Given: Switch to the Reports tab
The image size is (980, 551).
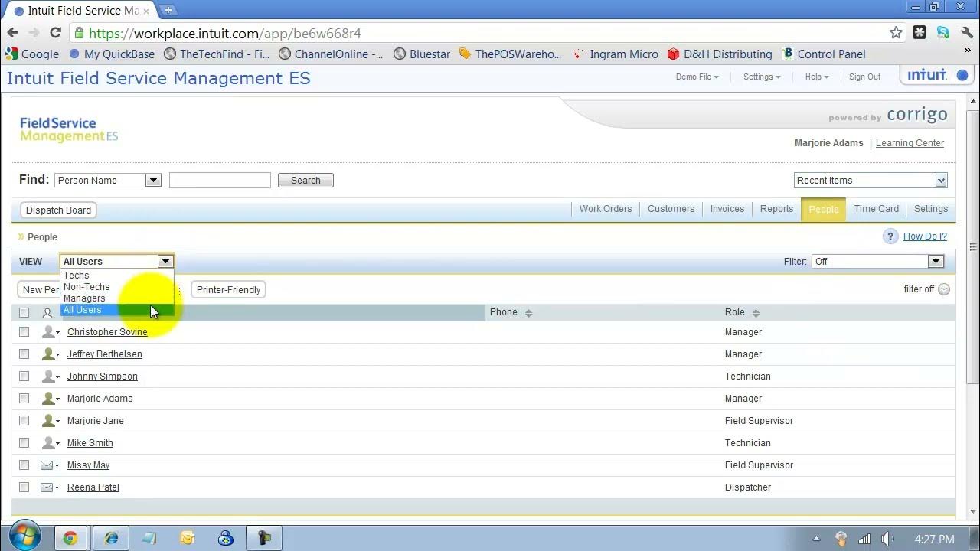Looking at the screenshot, I should (x=776, y=209).
